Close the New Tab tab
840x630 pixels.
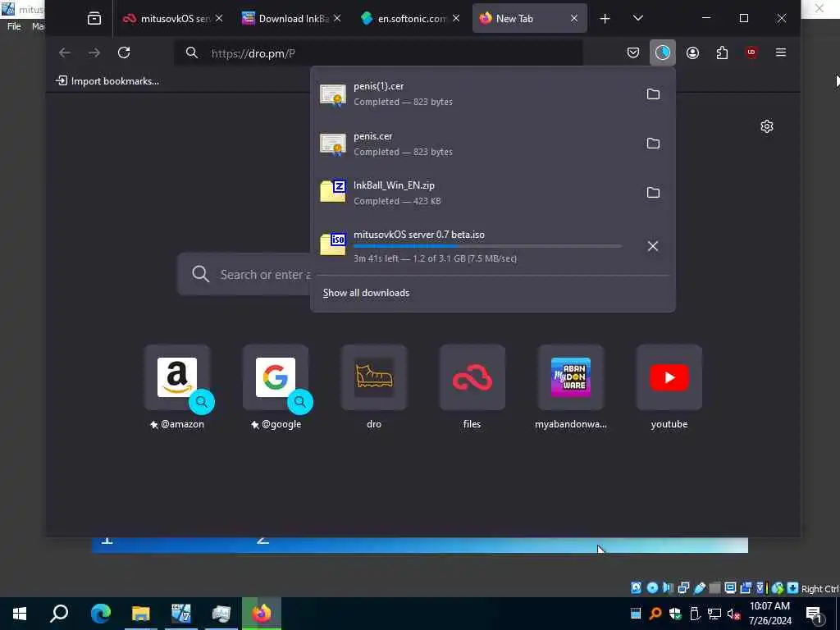[574, 18]
